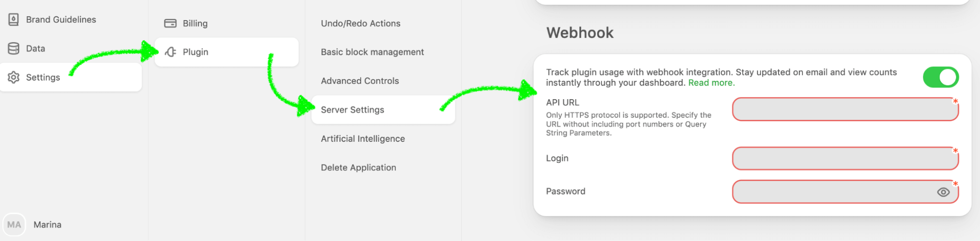The height and width of the screenshot is (241, 980).
Task: Show password with the eye icon
Action: pos(943,192)
